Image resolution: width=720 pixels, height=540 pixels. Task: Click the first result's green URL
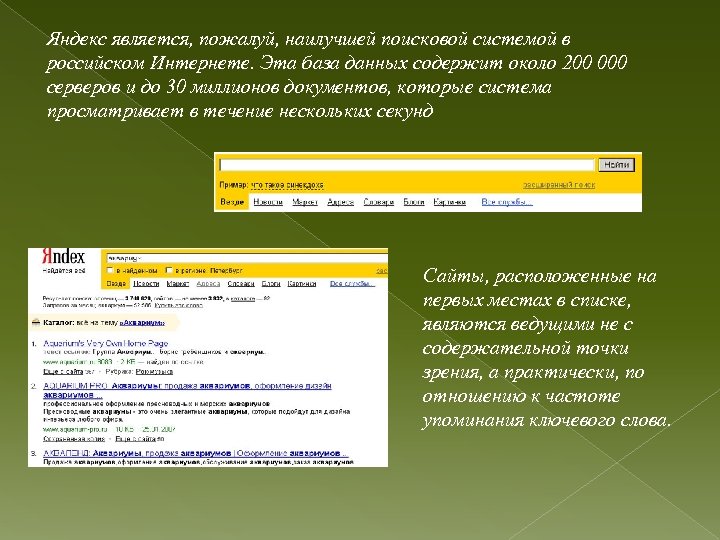point(77,362)
